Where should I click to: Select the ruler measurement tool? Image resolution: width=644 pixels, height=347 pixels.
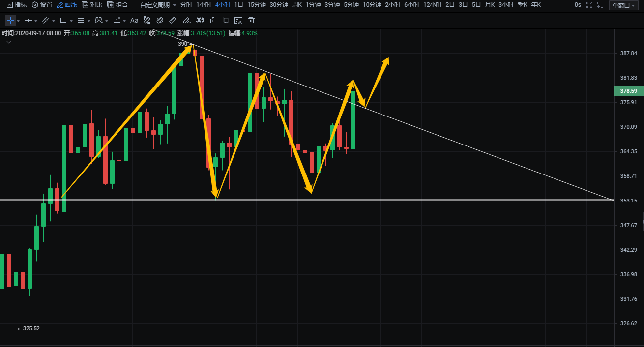(173, 21)
